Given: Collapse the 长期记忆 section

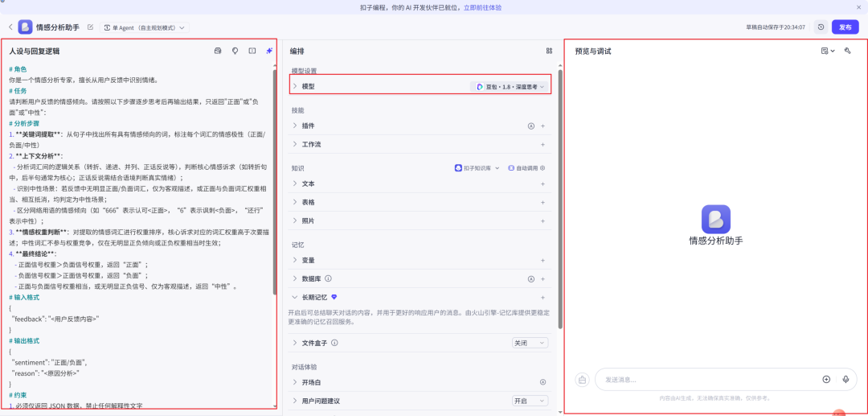Looking at the screenshot, I should [294, 297].
